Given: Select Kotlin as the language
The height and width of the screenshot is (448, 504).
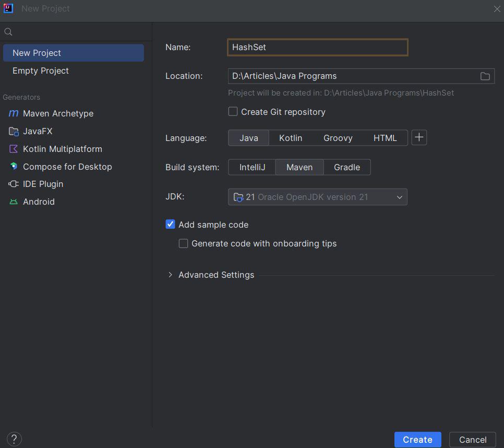Looking at the screenshot, I should (x=291, y=138).
